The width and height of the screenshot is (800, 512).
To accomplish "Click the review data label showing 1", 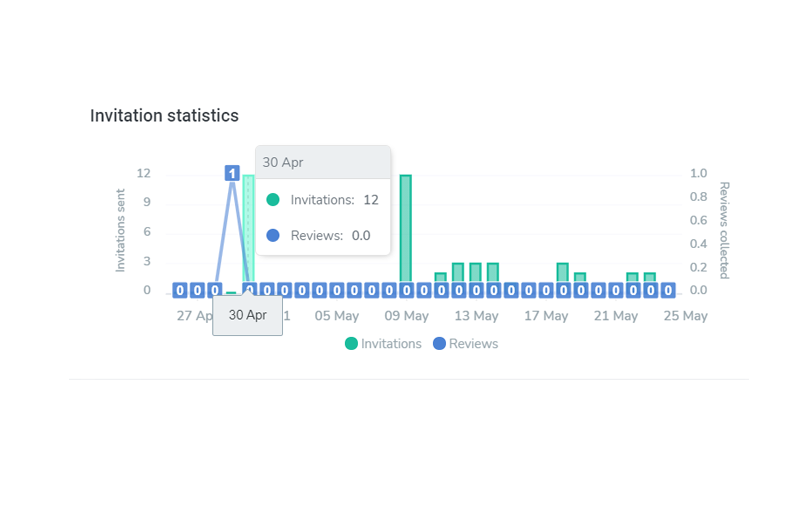I will click(x=232, y=173).
